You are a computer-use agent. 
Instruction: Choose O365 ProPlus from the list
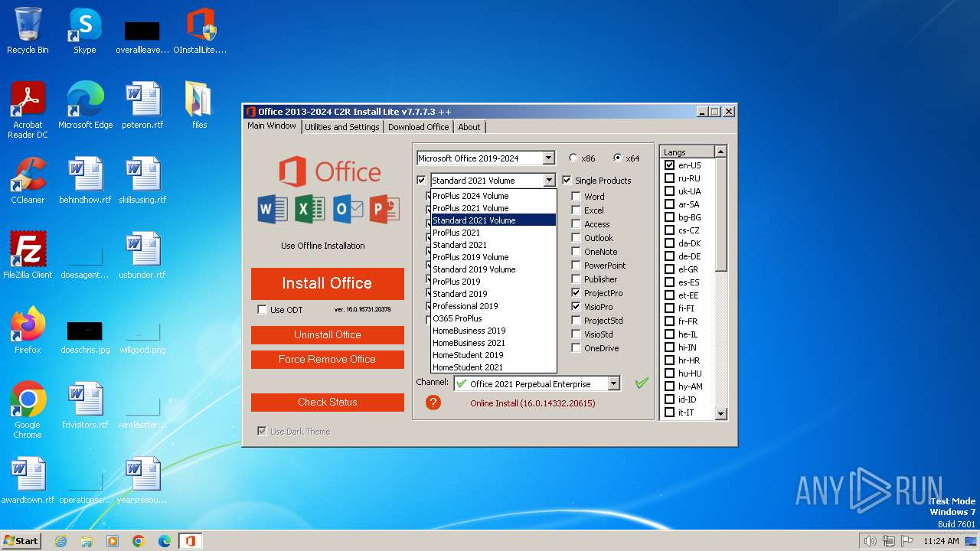point(493,318)
